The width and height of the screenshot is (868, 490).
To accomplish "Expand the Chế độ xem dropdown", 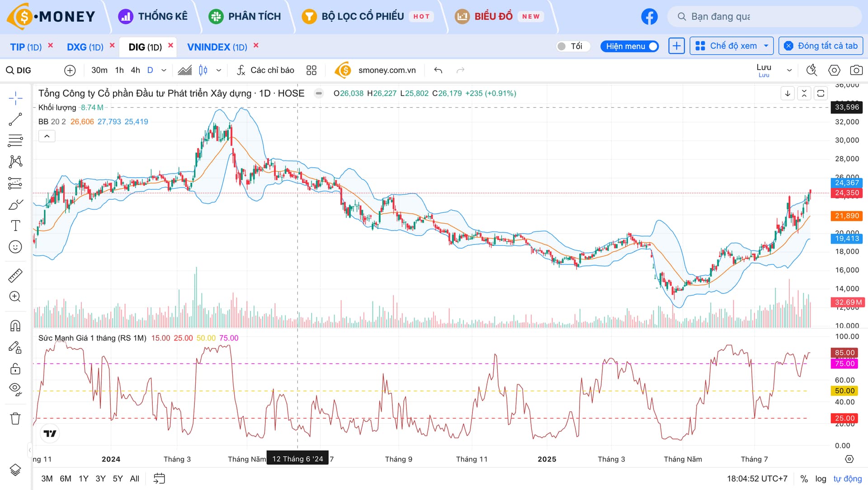I will (731, 46).
